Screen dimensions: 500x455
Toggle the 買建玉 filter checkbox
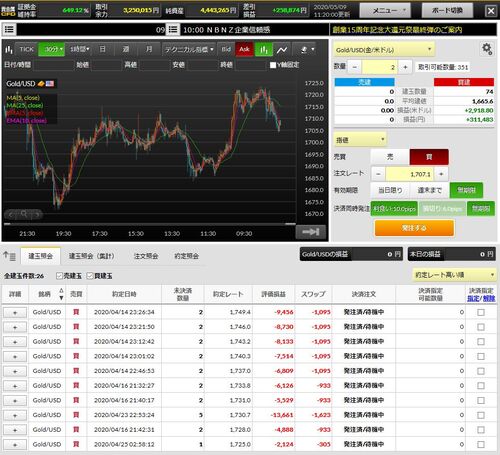(90, 276)
